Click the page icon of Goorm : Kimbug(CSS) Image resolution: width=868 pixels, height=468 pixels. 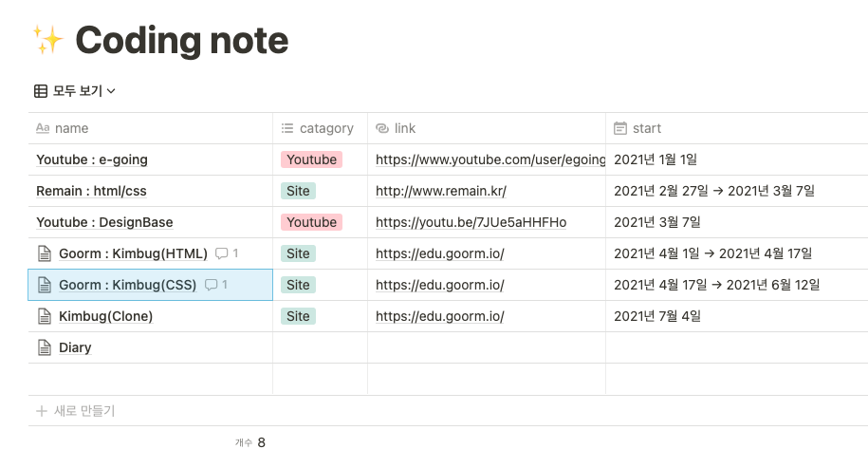[44, 285]
